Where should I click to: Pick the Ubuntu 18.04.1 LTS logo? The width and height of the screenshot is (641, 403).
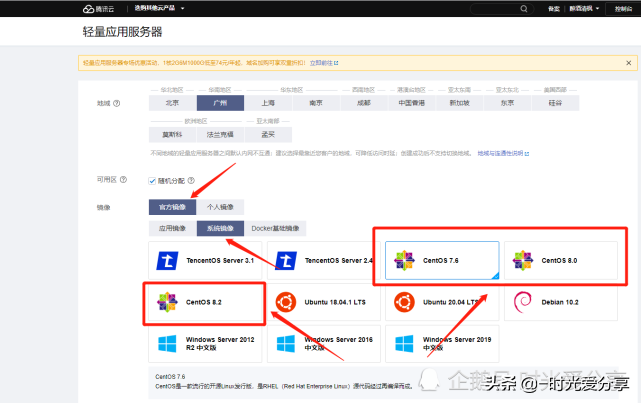(x=285, y=302)
